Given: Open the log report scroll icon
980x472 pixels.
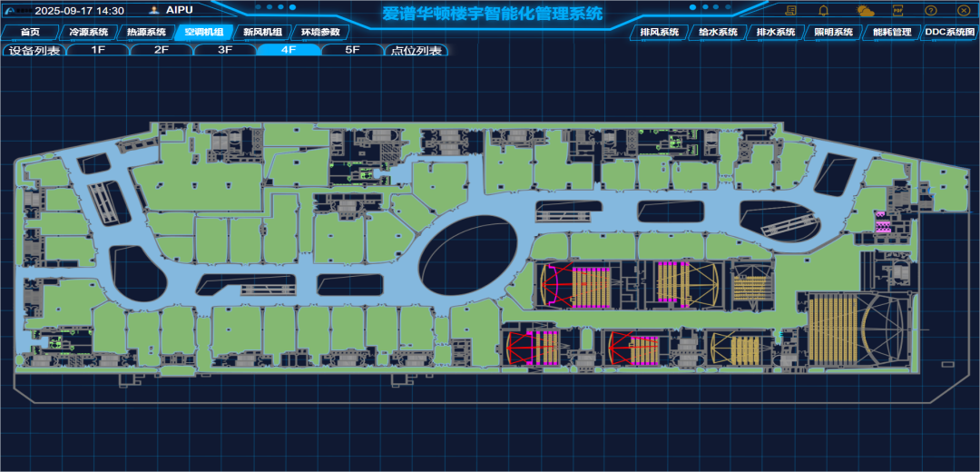Looking at the screenshot, I should pyautogui.click(x=791, y=10).
